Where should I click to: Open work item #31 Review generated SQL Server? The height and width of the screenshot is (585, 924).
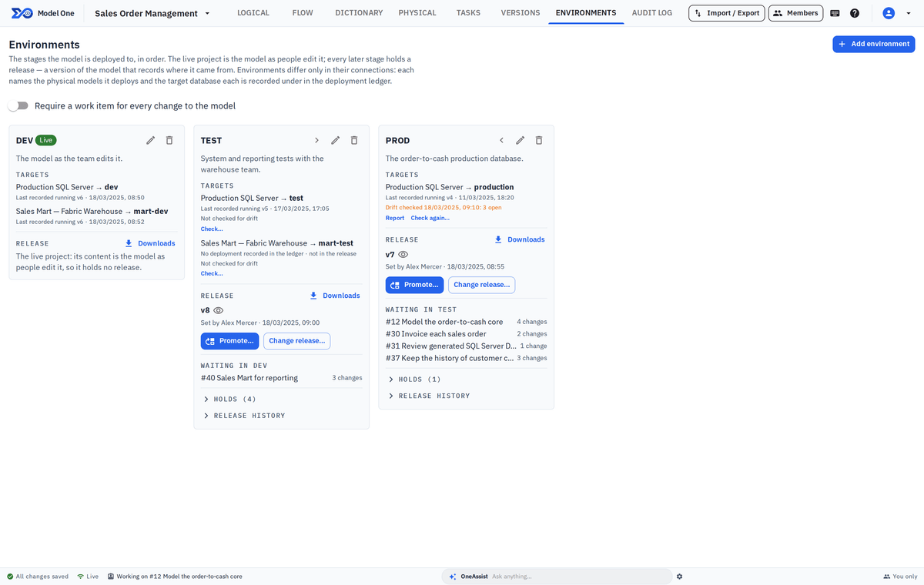point(466,346)
